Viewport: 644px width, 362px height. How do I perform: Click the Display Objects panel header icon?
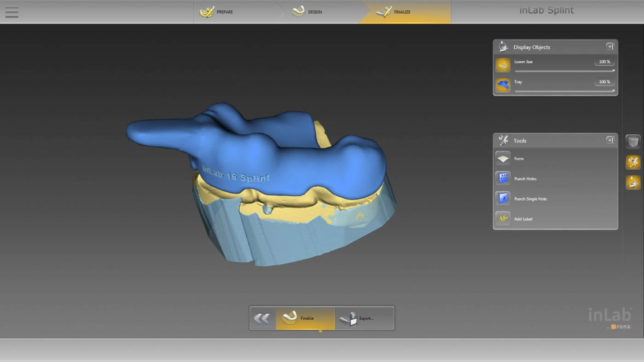[503, 47]
